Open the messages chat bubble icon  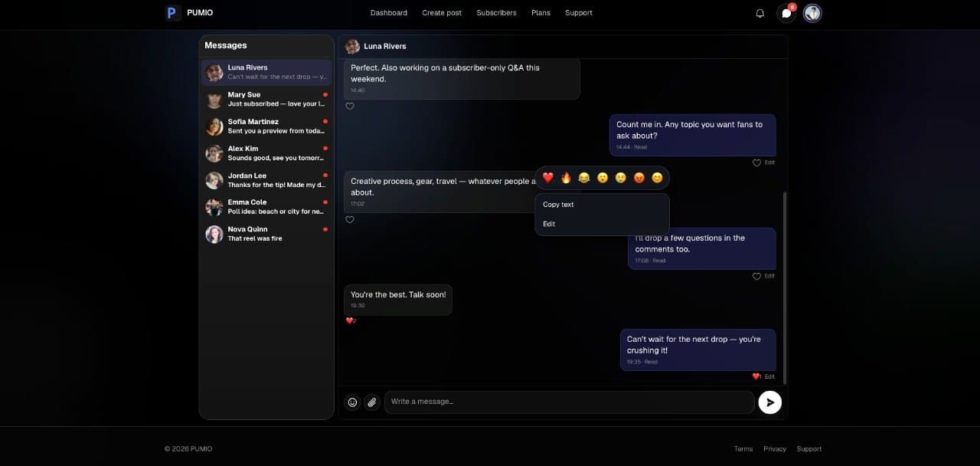[786, 13]
